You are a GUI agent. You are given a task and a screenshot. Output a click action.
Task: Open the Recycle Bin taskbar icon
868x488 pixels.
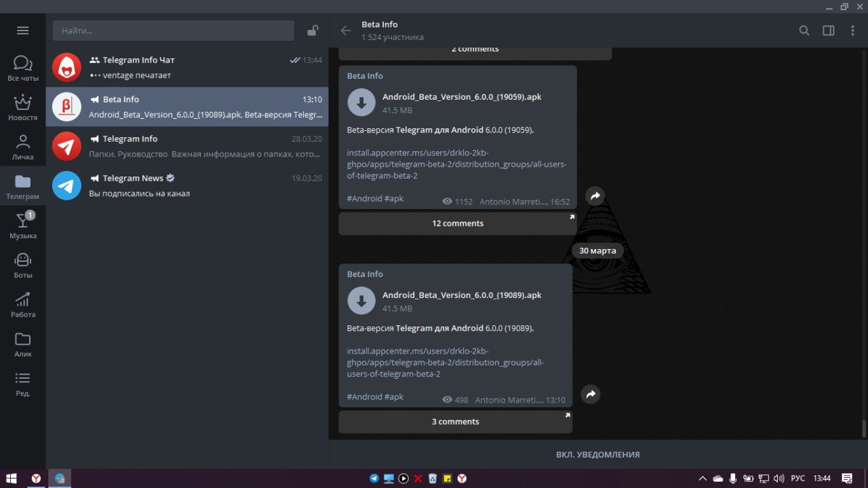pos(433,478)
